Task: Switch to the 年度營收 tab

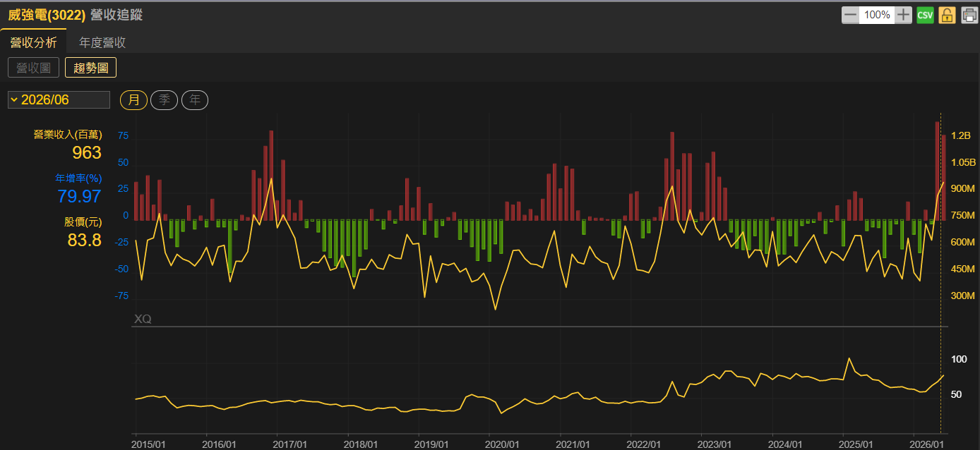Action: click(102, 42)
